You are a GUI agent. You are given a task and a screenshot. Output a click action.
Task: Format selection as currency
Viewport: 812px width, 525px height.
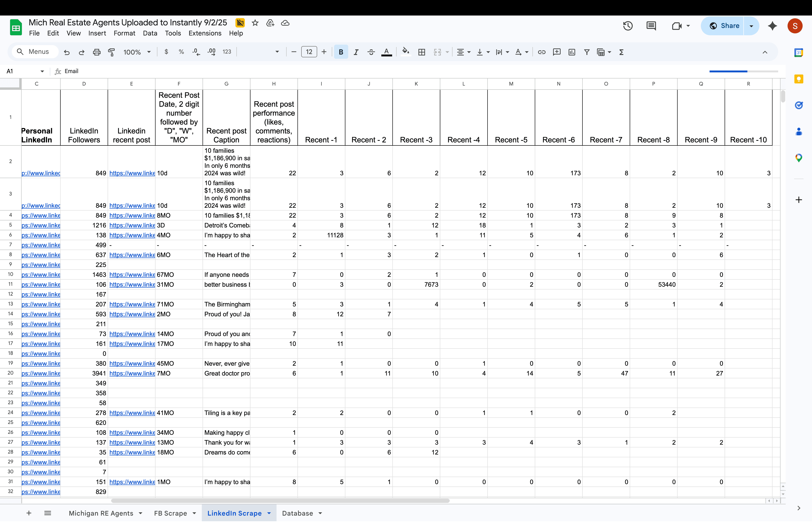click(166, 52)
